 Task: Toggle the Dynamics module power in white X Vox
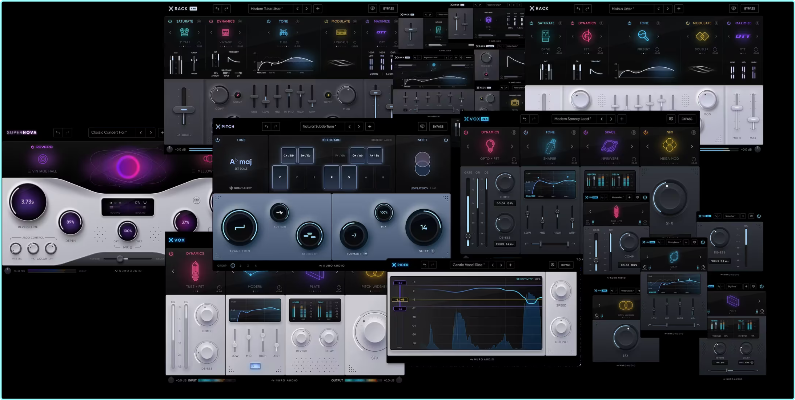pyautogui.click(x=170, y=253)
